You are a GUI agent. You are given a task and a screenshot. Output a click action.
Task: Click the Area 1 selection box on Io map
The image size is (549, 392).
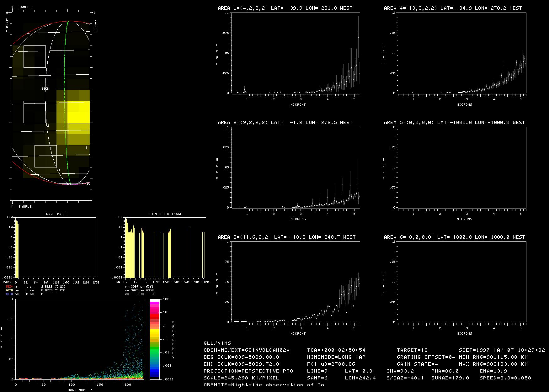coord(35,56)
